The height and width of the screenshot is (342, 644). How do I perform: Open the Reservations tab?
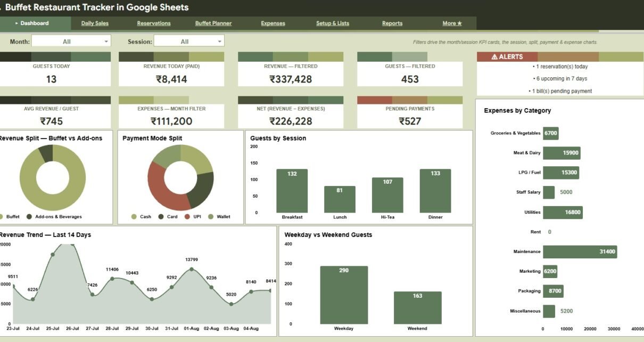click(x=154, y=23)
